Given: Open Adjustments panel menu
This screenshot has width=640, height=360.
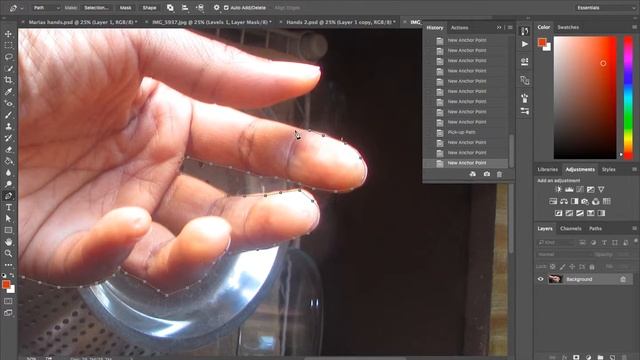Looking at the screenshot, I should pyautogui.click(x=634, y=169).
